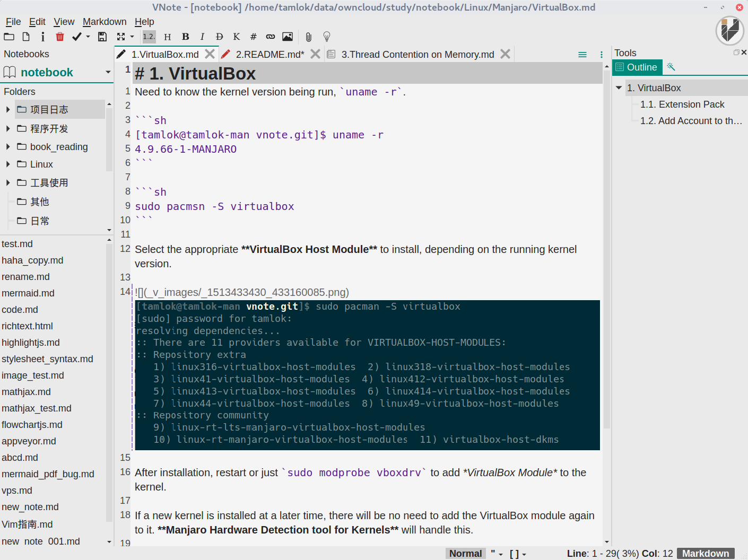This screenshot has height=560, width=748.
Task: Open the magic wand tab in Tools panel
Action: tap(671, 67)
